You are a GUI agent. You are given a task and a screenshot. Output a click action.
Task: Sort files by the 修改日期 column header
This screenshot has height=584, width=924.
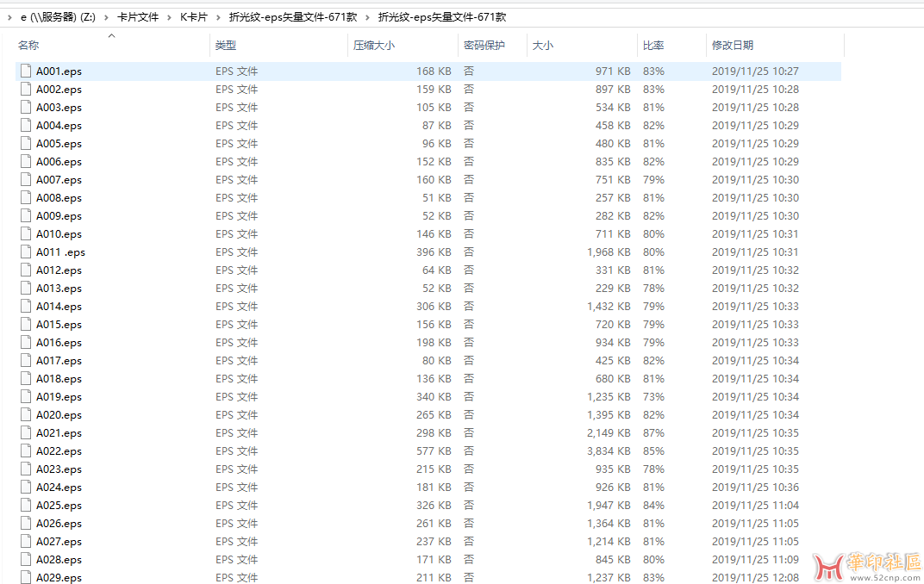point(732,46)
